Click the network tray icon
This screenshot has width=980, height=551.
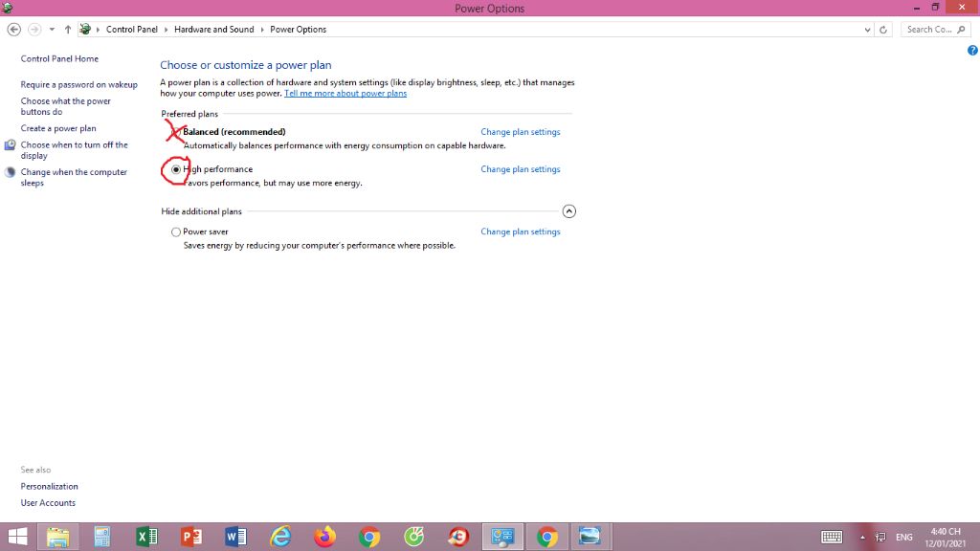click(x=880, y=538)
